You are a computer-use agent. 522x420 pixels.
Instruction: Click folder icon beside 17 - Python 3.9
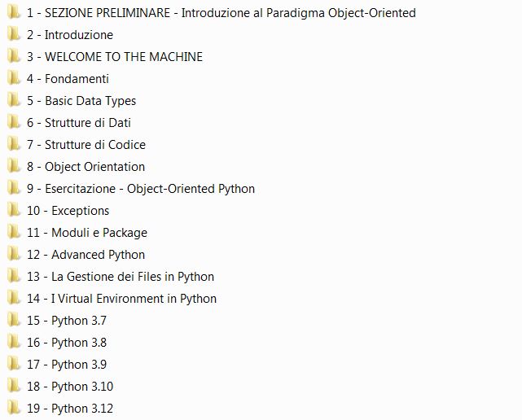[13, 364]
